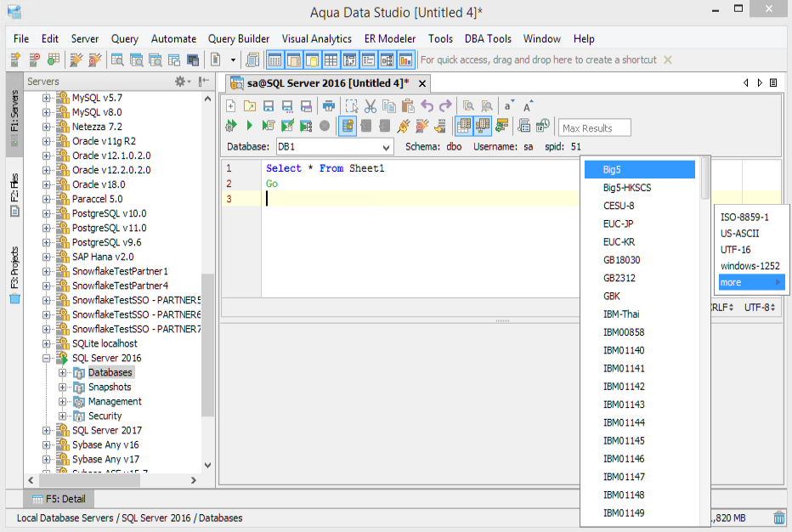This screenshot has width=792, height=532.
Task: Click the Undo arrow icon
Action: tap(427, 106)
